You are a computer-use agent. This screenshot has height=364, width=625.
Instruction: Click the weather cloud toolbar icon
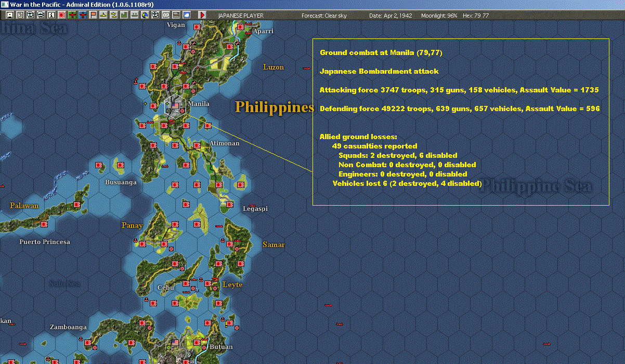click(187, 16)
